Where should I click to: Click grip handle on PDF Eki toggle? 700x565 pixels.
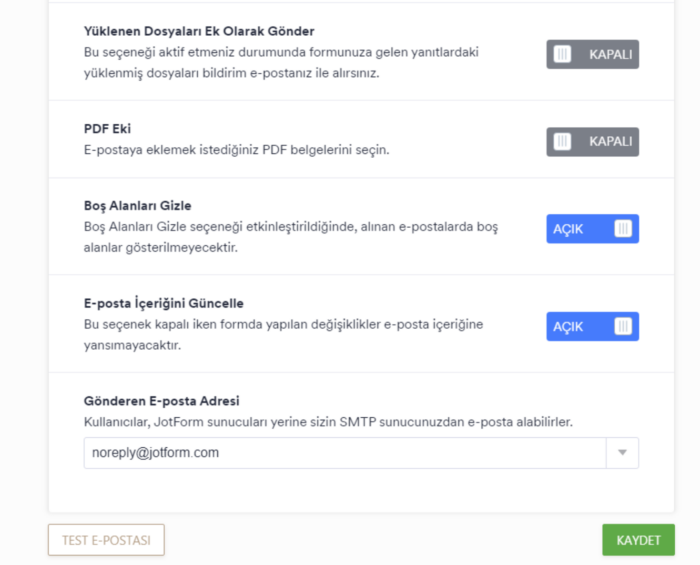pos(562,142)
